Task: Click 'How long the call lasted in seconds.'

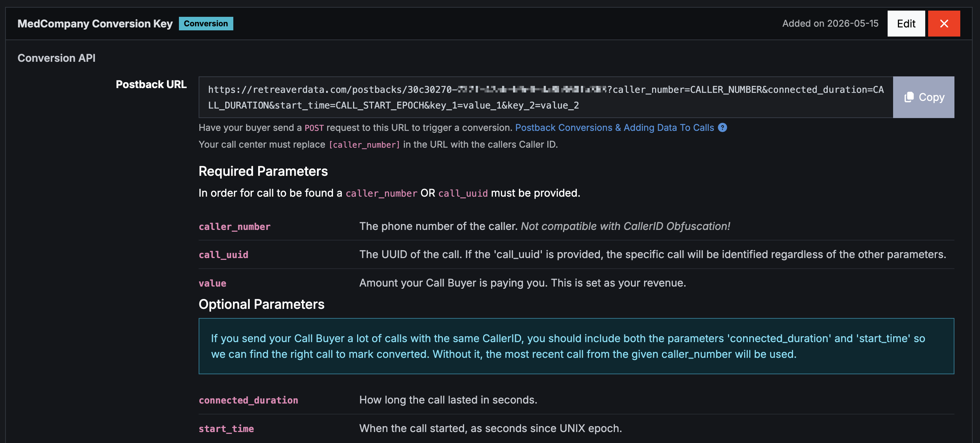Action: click(448, 400)
